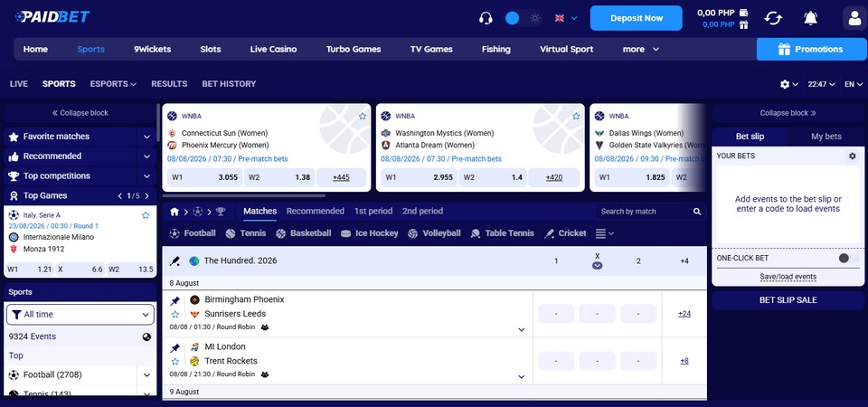Favorite Connecticut Sun vs Phoenix Mercury star
This screenshot has width=868, height=407.
pyautogui.click(x=363, y=116)
